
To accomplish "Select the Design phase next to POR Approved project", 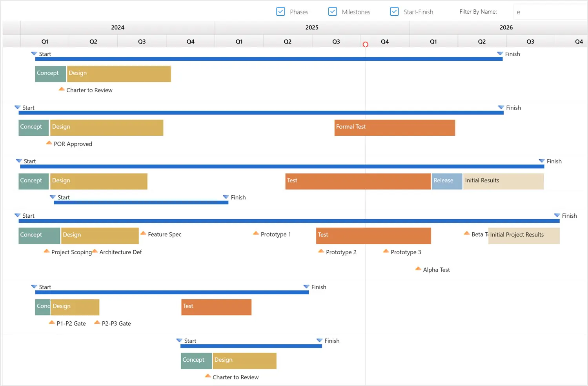I will (107, 127).
